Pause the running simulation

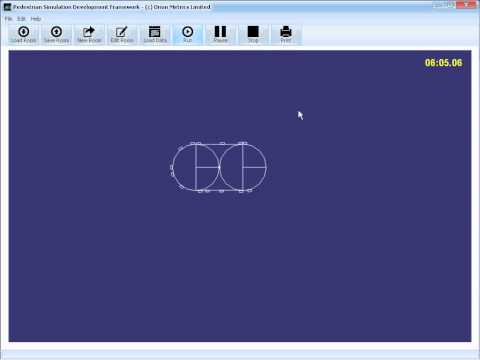point(220,34)
